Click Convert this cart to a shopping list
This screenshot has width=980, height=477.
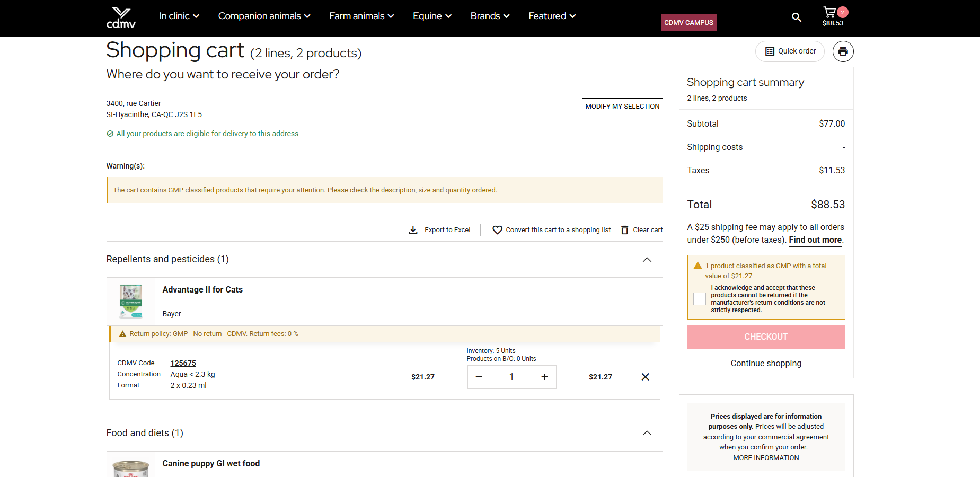tap(558, 230)
